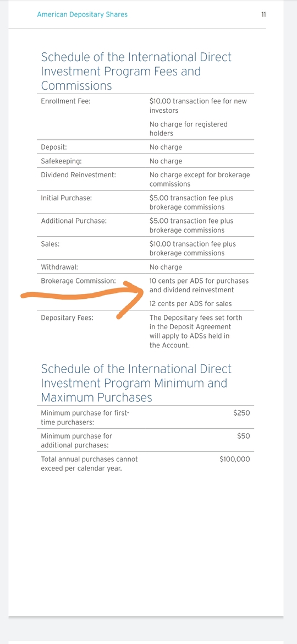This screenshot has width=297, height=644.
Task: Click the Safekeeping row label
Action: click(x=61, y=161)
